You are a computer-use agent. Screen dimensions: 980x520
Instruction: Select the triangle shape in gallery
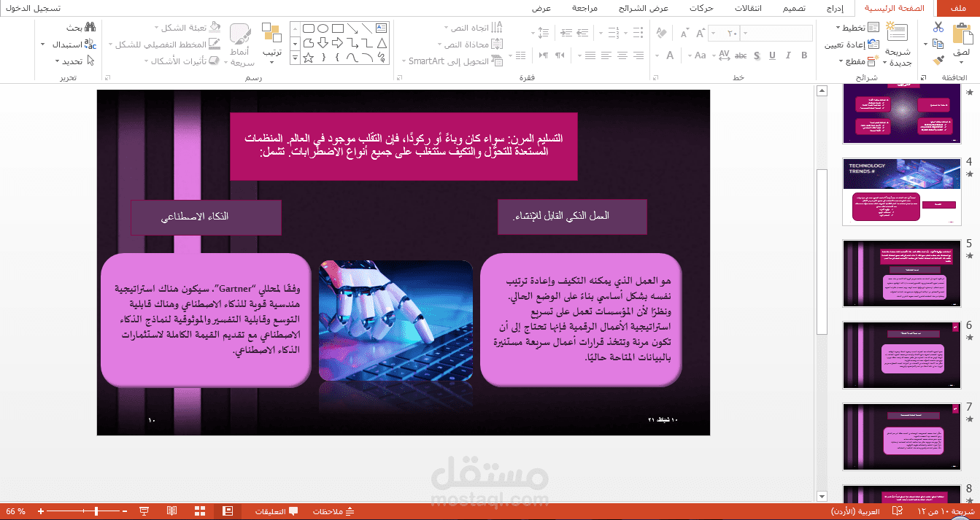click(381, 42)
